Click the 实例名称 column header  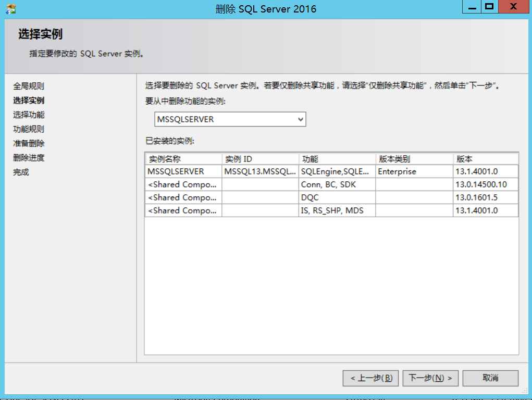coord(183,159)
